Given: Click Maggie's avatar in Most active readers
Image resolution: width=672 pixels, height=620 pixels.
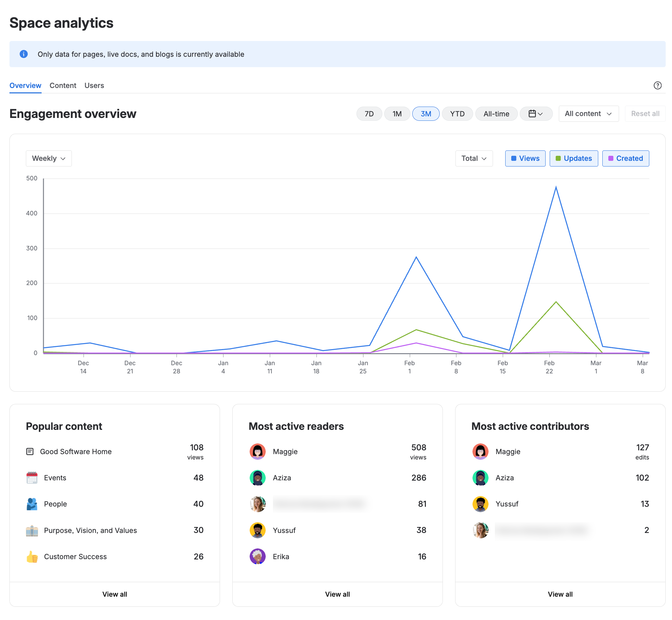Looking at the screenshot, I should (258, 451).
